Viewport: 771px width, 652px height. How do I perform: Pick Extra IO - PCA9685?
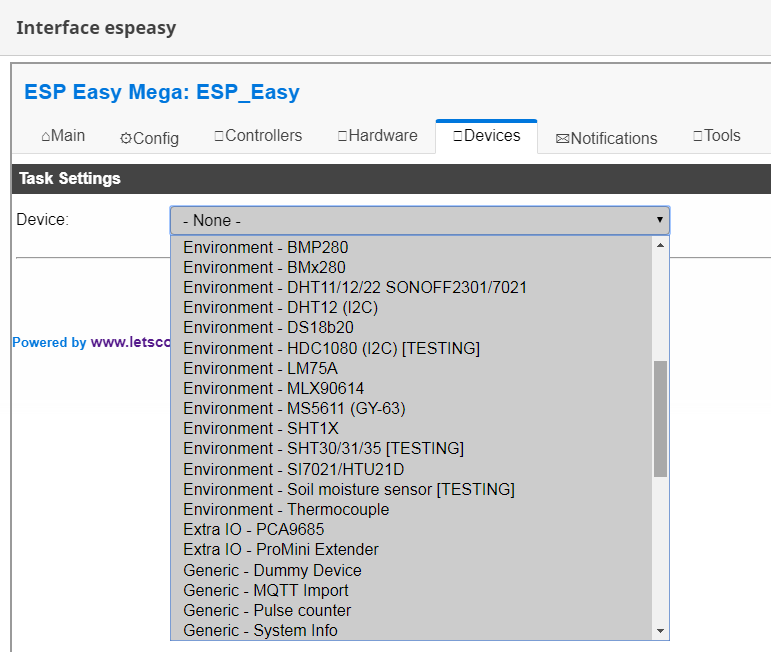[411, 530]
